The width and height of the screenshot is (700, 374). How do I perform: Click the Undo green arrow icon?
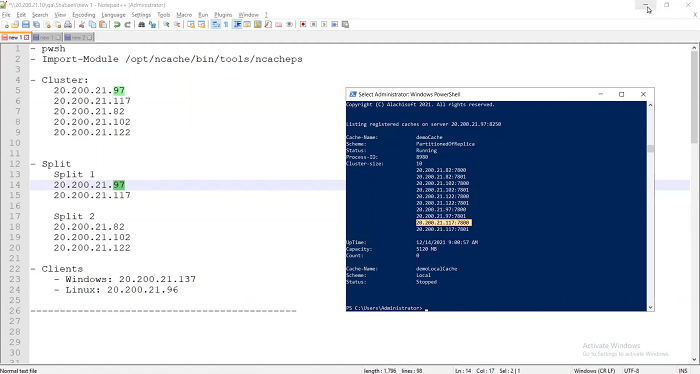coord(117,25)
